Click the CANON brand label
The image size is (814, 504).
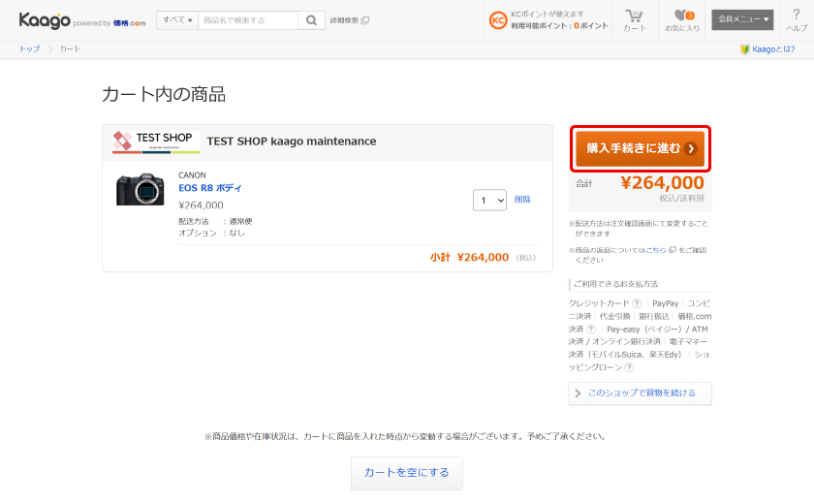click(x=192, y=174)
